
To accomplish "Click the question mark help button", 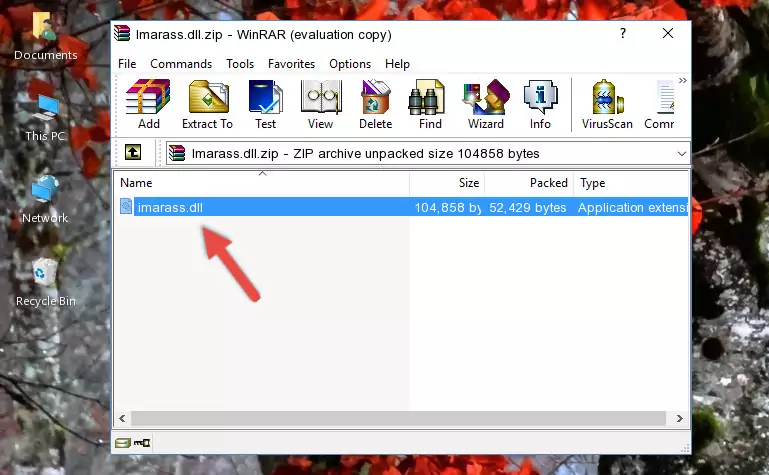I will [623, 33].
